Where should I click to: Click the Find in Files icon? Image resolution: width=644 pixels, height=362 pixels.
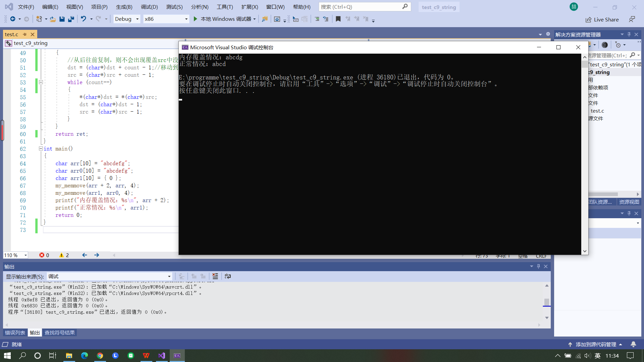point(265,19)
